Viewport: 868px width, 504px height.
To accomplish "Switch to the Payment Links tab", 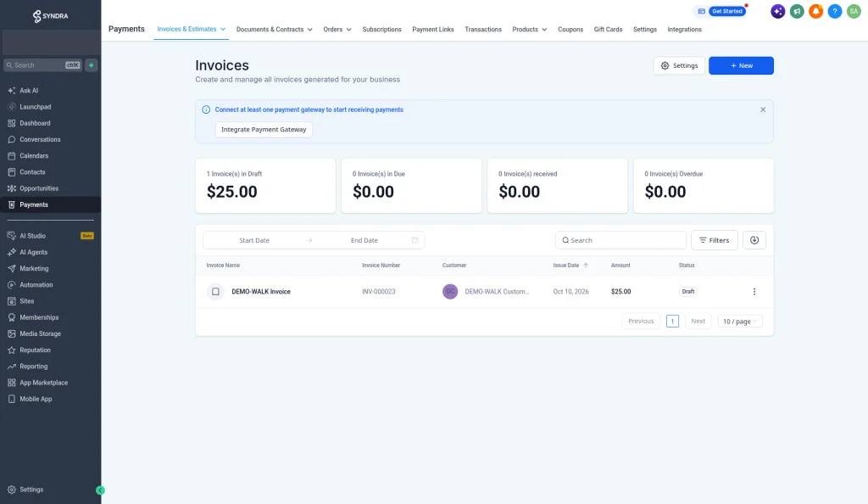I will (x=433, y=30).
